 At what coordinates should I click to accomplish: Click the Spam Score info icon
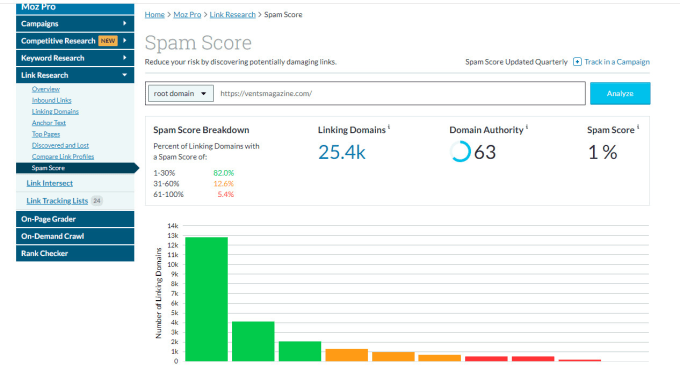[638, 127]
